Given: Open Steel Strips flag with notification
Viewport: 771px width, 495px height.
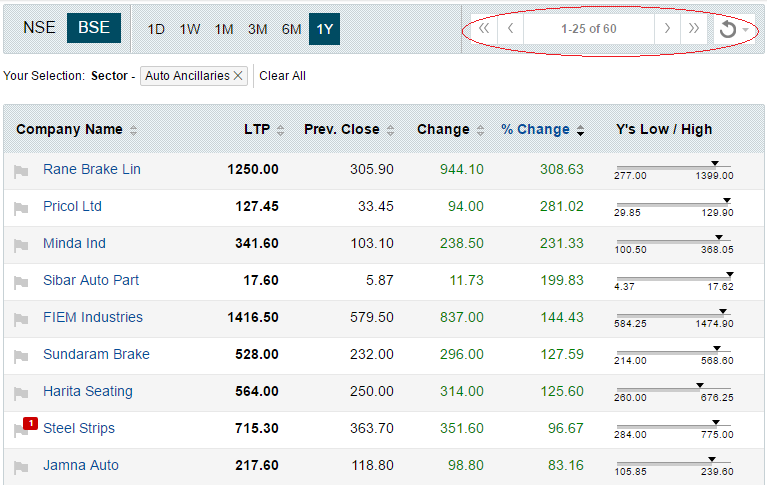Looking at the screenshot, I should coord(21,430).
